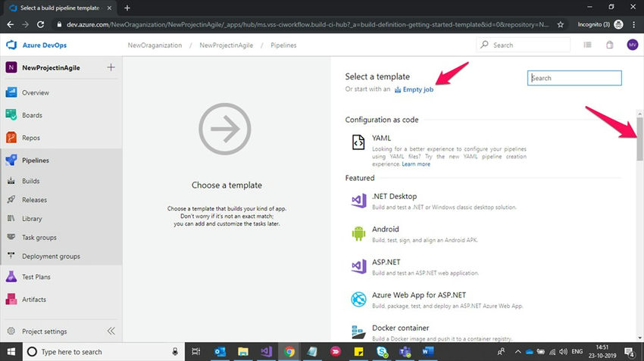The image size is (644, 361).
Task: Open Chrome three-dot menu
Action: pyautogui.click(x=634, y=25)
